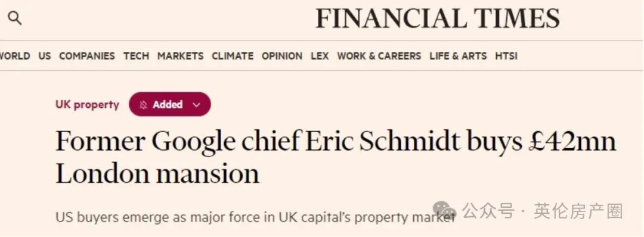The image size is (644, 237).
Task: Open the search magnifier icon
Action: coord(15,18)
